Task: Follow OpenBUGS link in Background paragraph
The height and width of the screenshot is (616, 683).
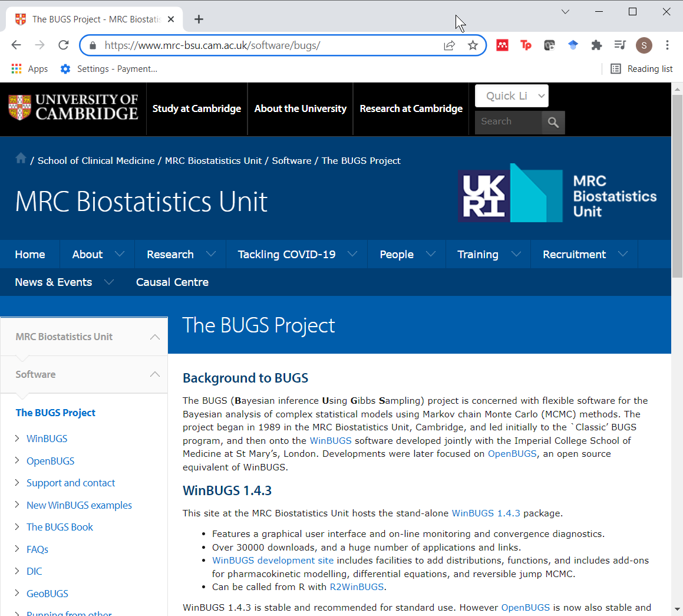Action: [x=512, y=454]
